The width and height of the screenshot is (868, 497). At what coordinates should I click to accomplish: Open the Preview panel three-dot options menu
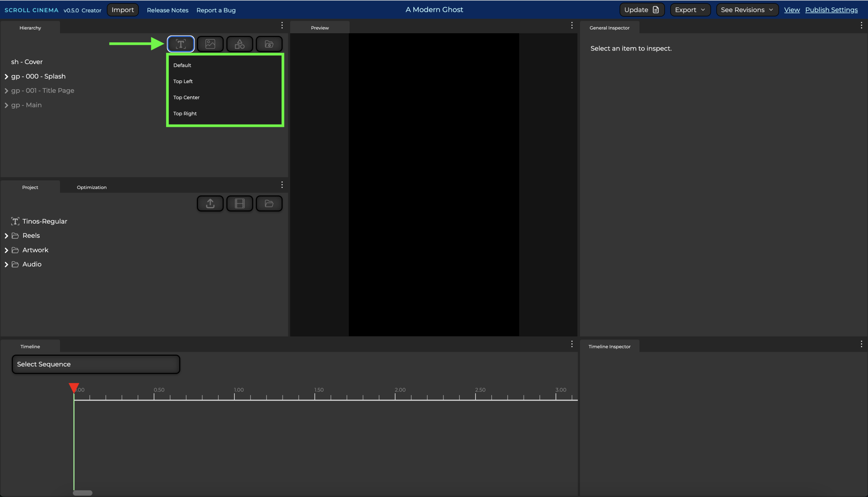coord(572,25)
